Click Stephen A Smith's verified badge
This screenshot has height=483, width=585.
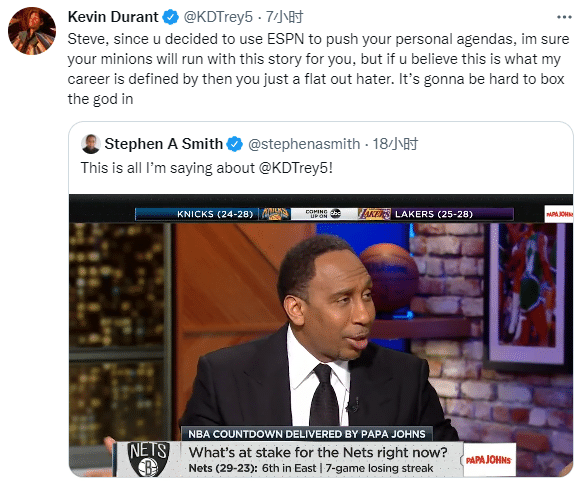(235, 144)
